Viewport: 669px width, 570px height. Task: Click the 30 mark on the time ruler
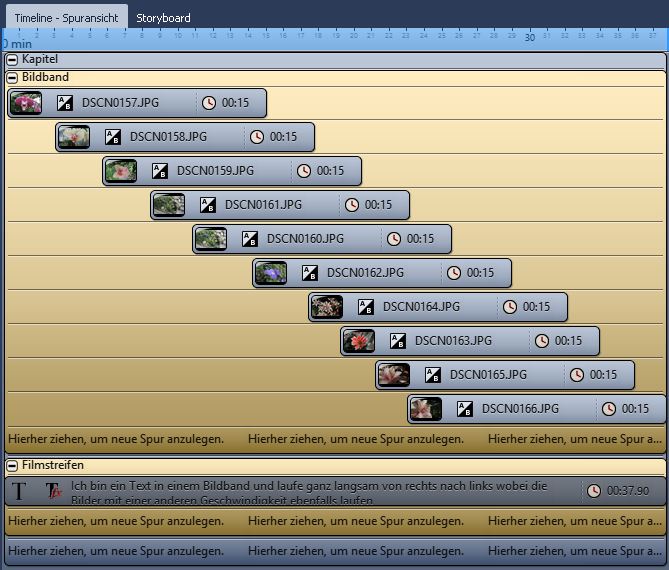(530, 38)
